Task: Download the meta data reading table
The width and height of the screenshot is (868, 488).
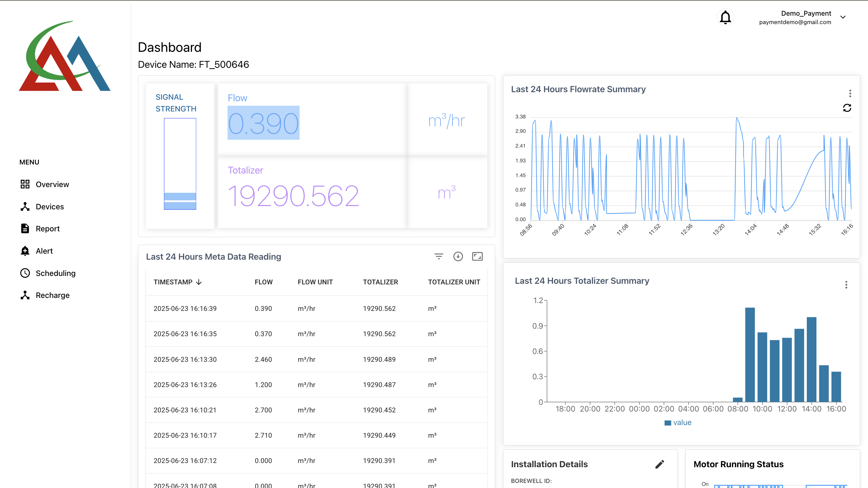Action: [x=458, y=257]
